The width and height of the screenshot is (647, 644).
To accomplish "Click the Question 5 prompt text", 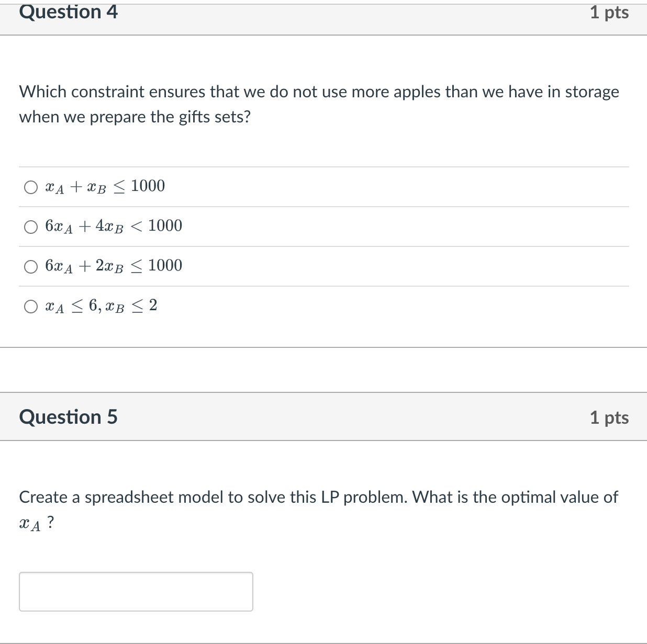I will point(317,498).
